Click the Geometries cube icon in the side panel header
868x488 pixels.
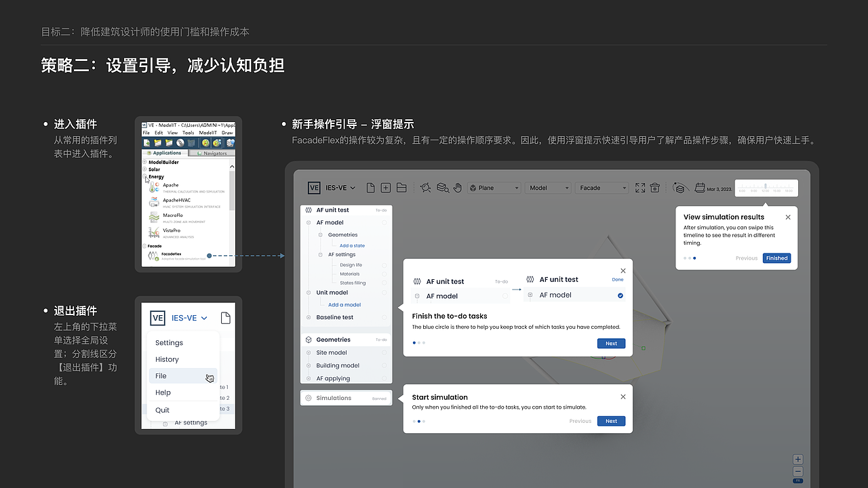[x=309, y=340]
